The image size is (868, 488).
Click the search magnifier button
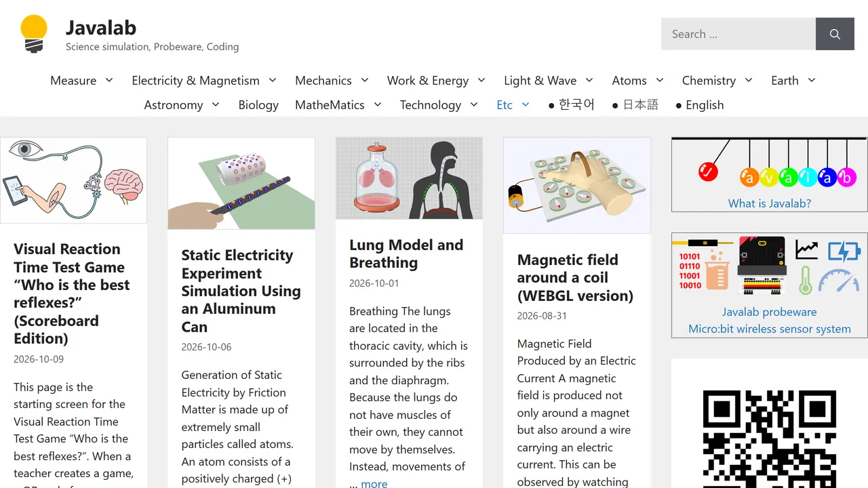click(x=835, y=34)
